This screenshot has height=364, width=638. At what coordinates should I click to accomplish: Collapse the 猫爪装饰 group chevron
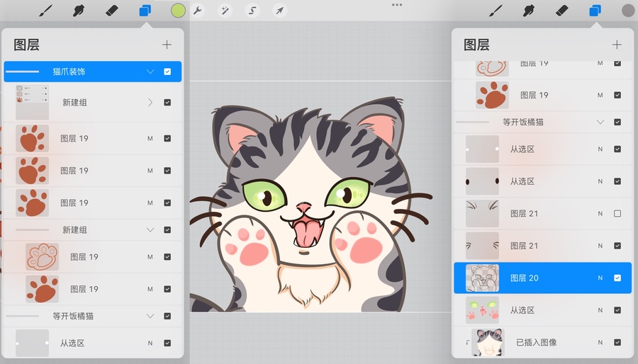coord(150,72)
